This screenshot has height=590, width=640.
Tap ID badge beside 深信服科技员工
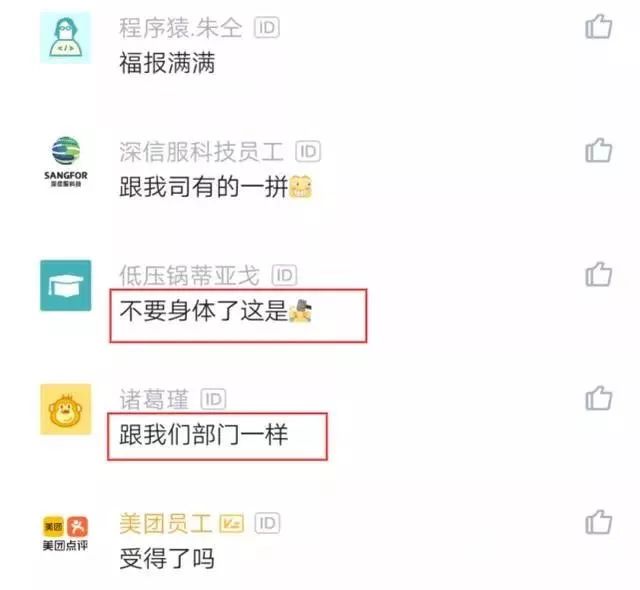(308, 151)
